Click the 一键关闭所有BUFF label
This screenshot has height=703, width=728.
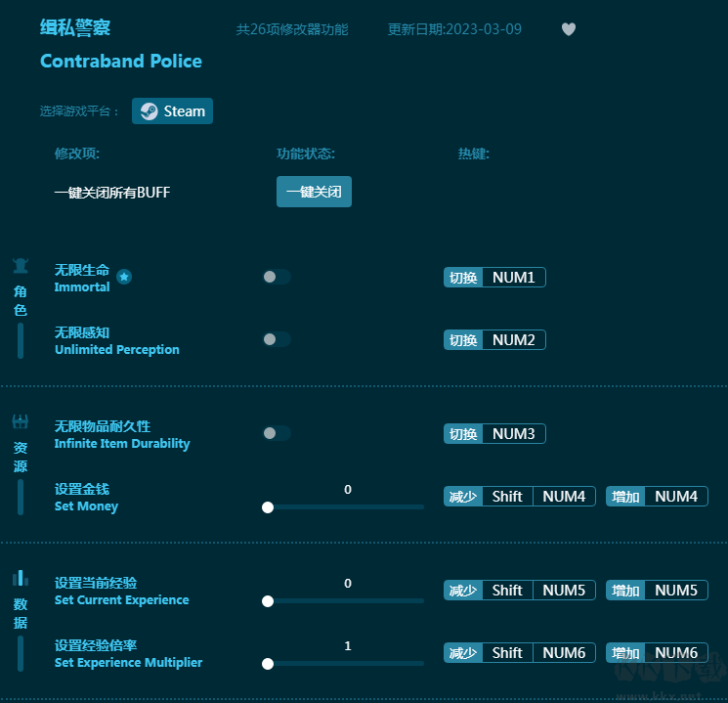(x=112, y=192)
